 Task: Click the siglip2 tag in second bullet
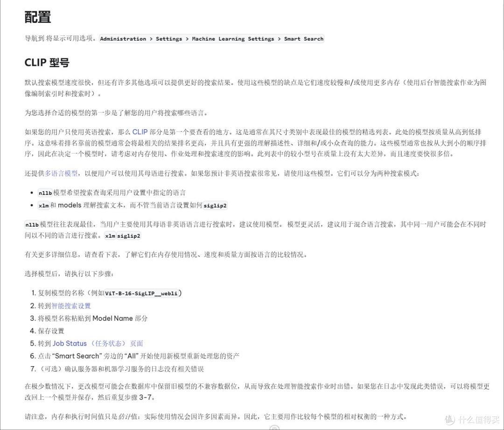215,206
